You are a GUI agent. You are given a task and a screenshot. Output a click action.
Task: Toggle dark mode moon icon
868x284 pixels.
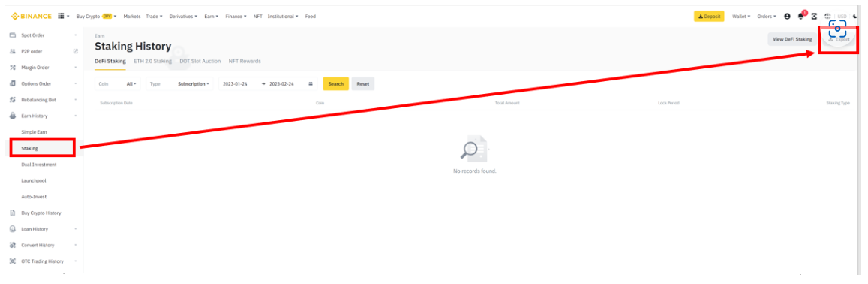(x=856, y=16)
